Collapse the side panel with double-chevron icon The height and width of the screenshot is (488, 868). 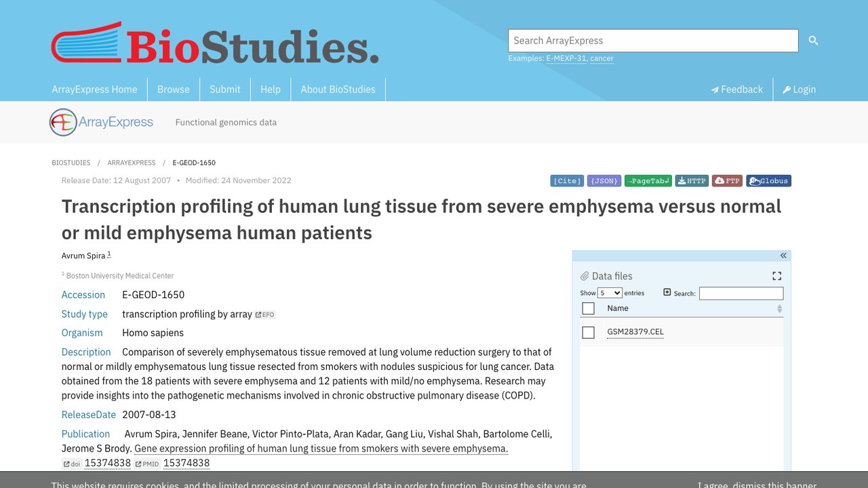783,256
